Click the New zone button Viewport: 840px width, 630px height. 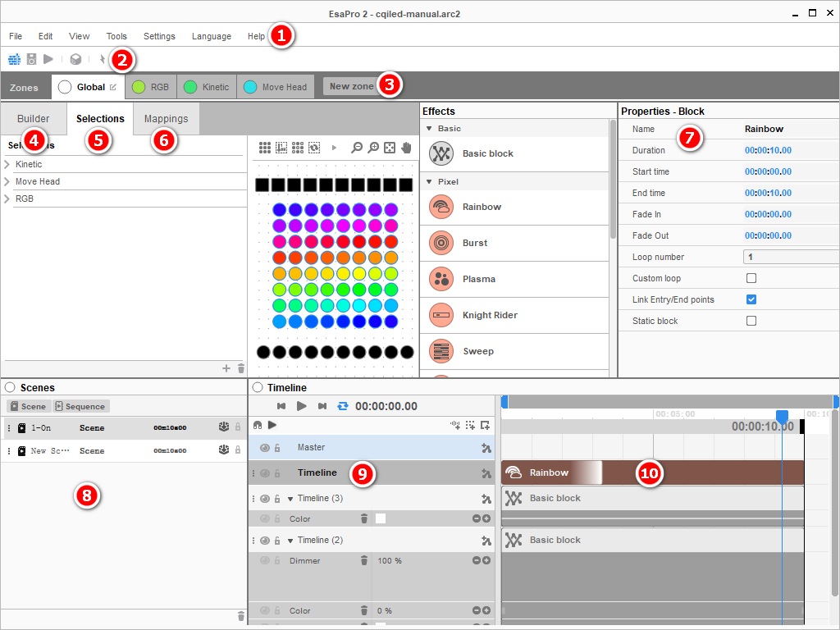(x=351, y=86)
